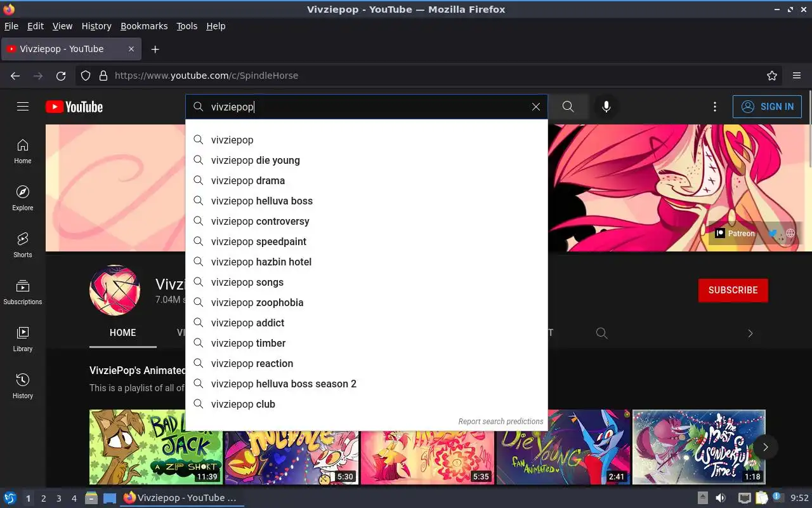812x508 pixels.
Task: Select suggestion 'vivziepop timber'
Action: pos(367,343)
